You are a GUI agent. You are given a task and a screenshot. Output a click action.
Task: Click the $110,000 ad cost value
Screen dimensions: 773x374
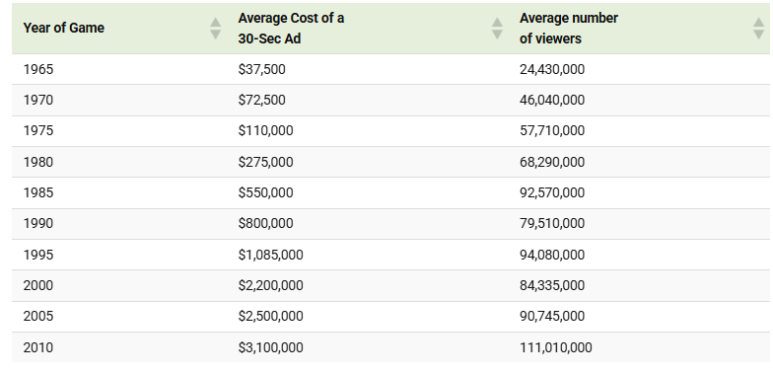coord(266,131)
